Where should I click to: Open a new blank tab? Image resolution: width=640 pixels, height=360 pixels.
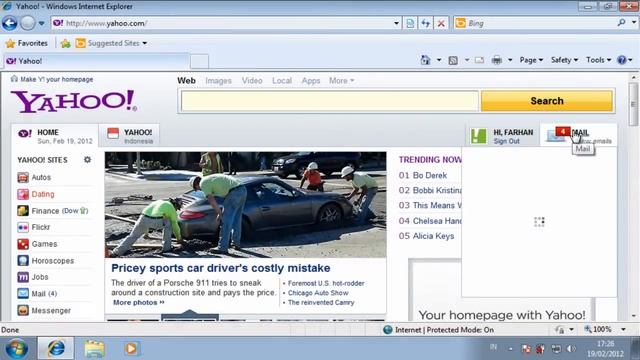(199, 61)
